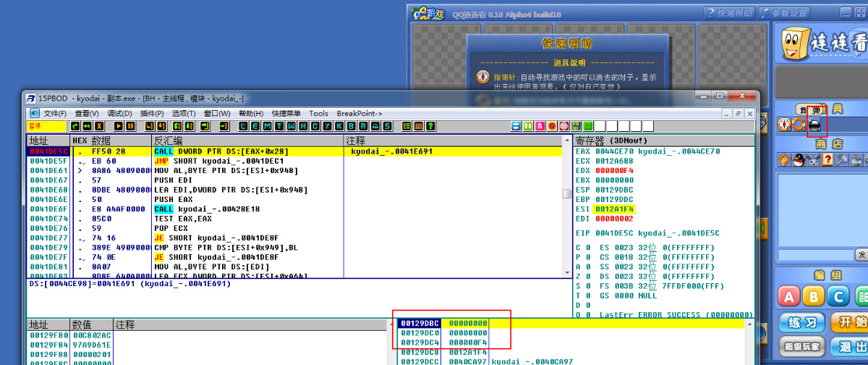Viewport: 868px width, 365px height.
Task: Click the red A group button
Action: [x=790, y=297]
